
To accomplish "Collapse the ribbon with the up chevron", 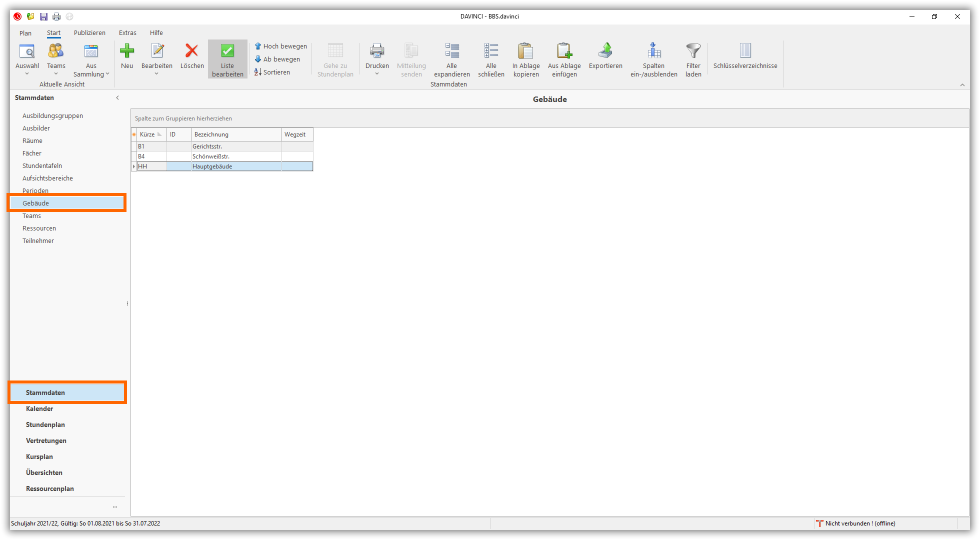I will point(962,85).
